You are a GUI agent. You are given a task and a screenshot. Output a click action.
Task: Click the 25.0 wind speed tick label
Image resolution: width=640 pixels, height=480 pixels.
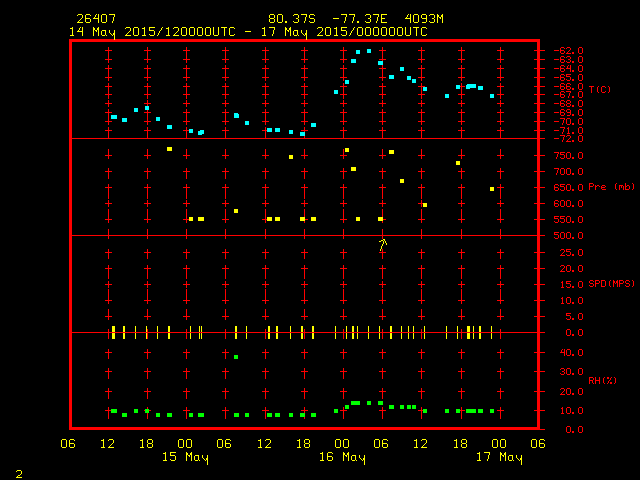(571, 253)
